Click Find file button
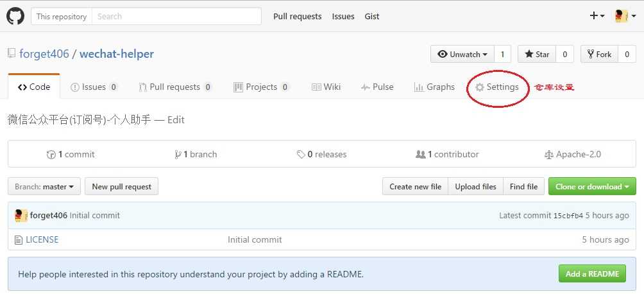This screenshot has height=294, width=644. click(523, 186)
